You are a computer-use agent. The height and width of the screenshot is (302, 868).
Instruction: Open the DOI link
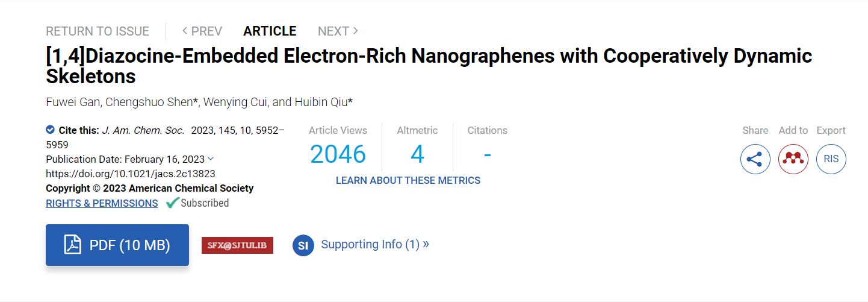pos(131,174)
